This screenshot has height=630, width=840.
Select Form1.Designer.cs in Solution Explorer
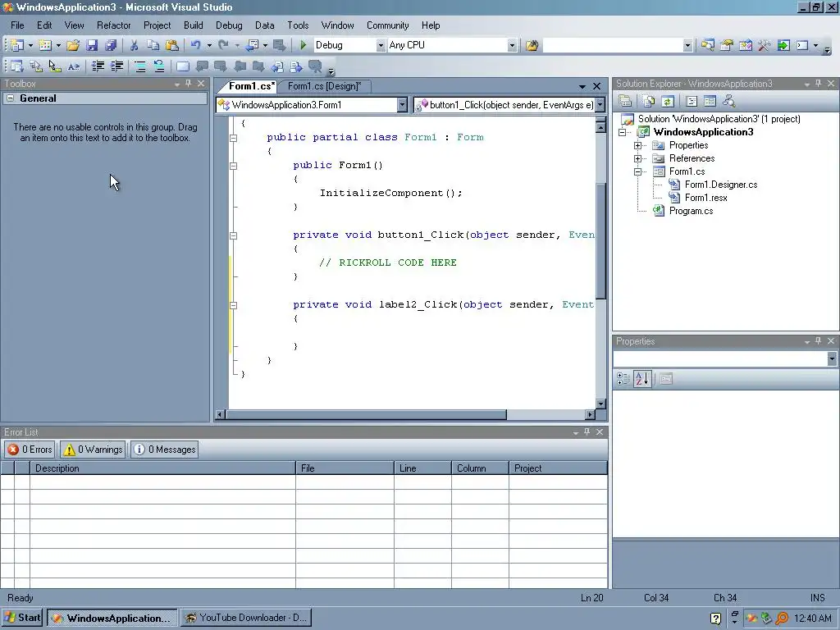[721, 185]
